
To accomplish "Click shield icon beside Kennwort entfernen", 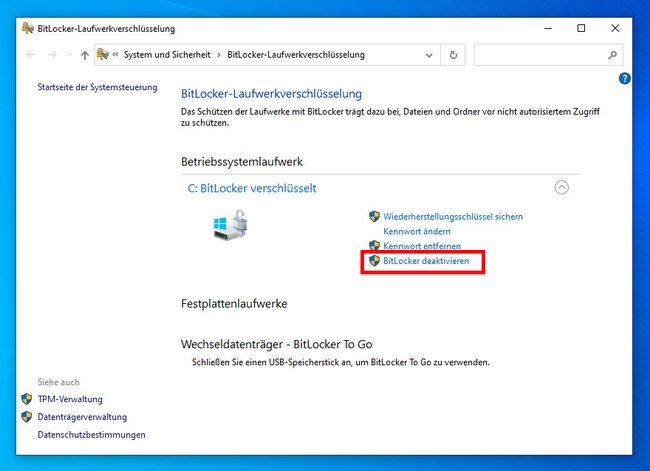I will tap(374, 245).
